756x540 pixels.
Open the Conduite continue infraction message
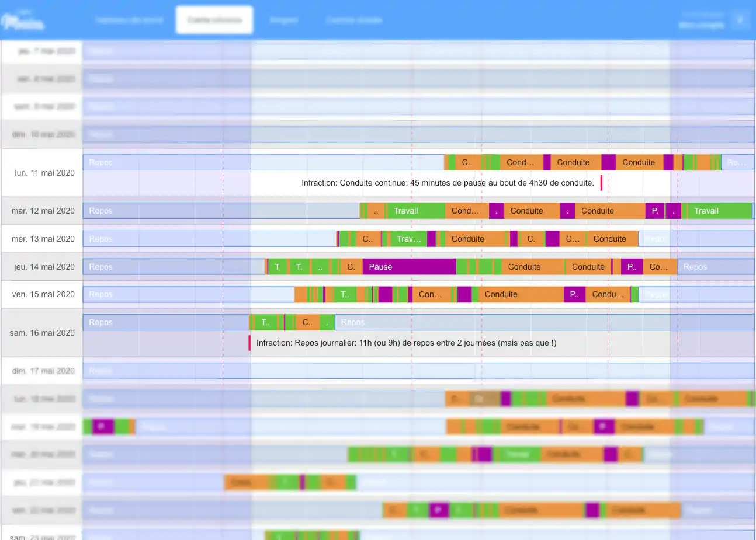tap(448, 183)
